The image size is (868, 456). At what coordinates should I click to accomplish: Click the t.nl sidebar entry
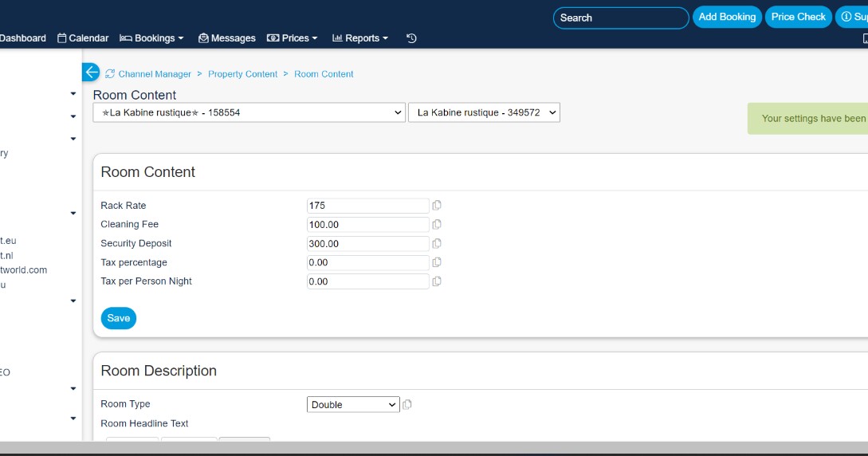coord(6,256)
